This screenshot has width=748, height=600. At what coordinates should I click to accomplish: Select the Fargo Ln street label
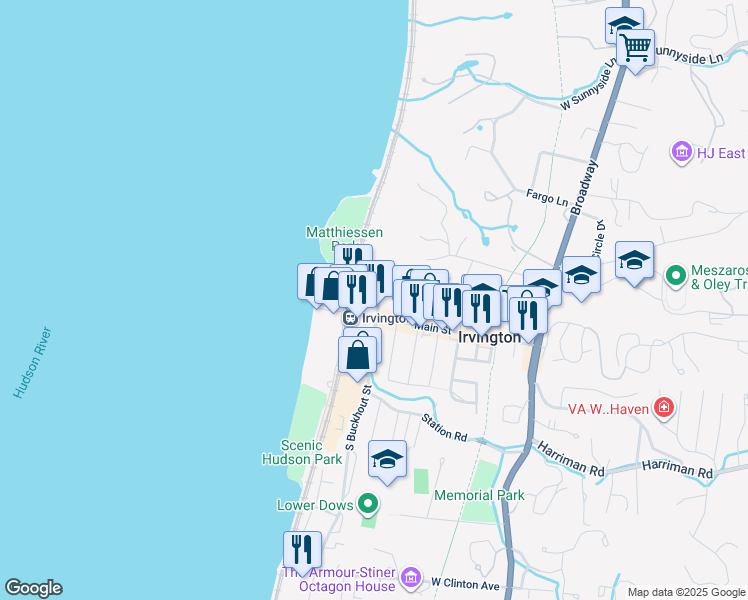coord(547,197)
